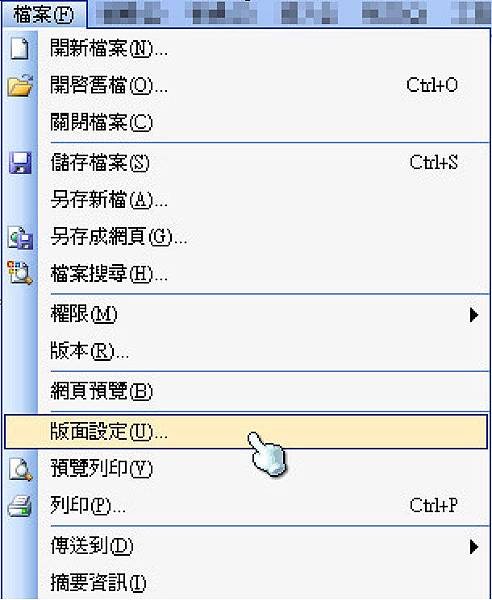The image size is (492, 600).
Task: Click the open folder icon
Action: 20,85
